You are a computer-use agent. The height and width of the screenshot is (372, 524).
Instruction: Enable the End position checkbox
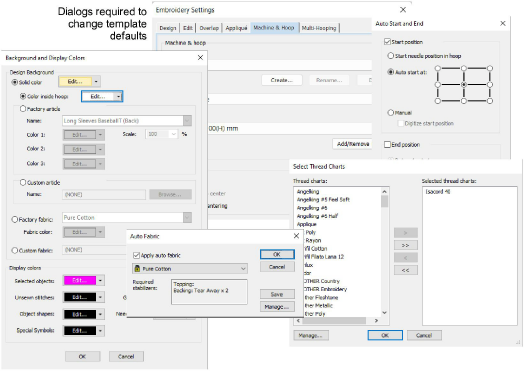[x=387, y=144]
